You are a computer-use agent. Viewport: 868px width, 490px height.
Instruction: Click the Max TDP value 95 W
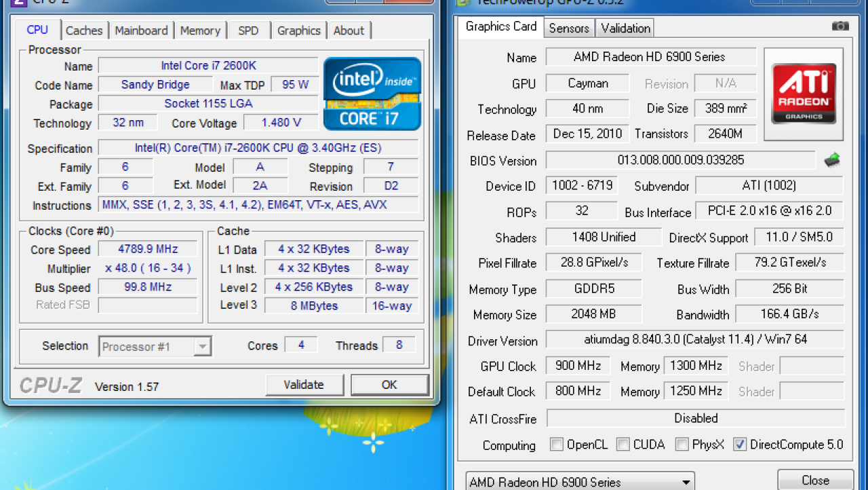pyautogui.click(x=295, y=85)
